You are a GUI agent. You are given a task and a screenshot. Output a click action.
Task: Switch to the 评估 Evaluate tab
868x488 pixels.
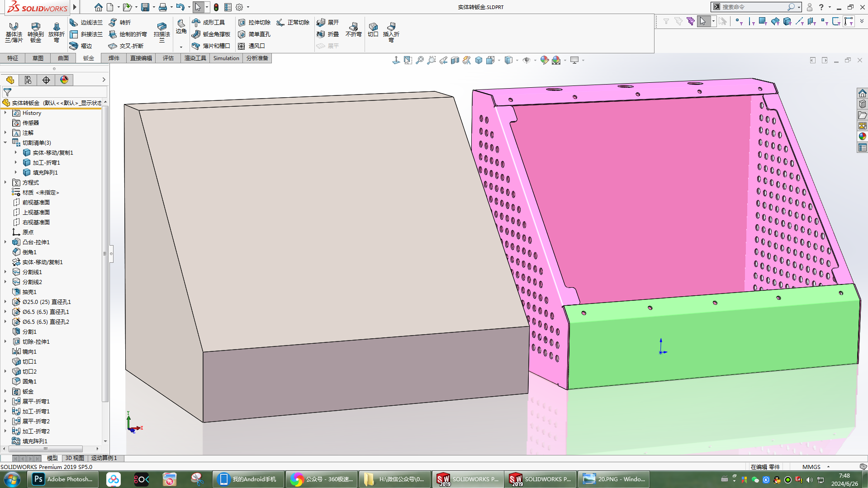[168, 58]
